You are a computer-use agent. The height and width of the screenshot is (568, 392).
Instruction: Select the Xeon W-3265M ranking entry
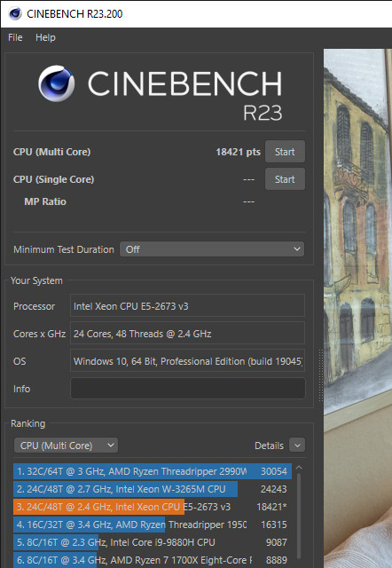tap(153, 489)
